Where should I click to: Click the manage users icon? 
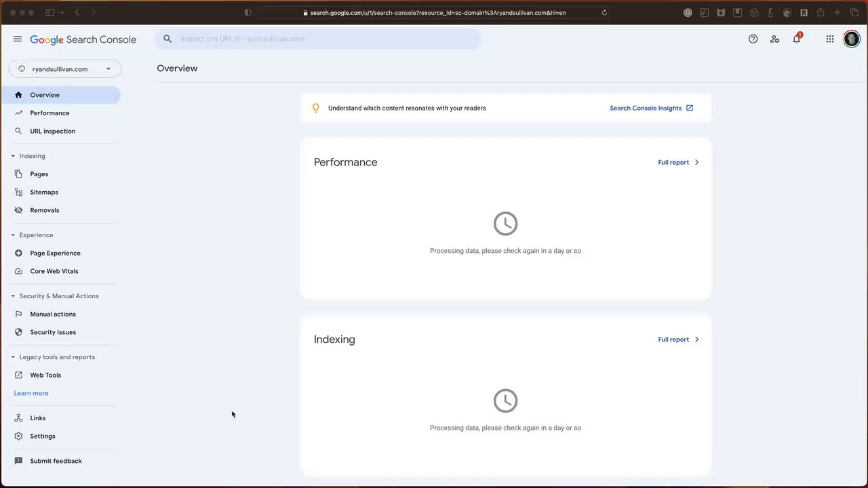(x=774, y=39)
